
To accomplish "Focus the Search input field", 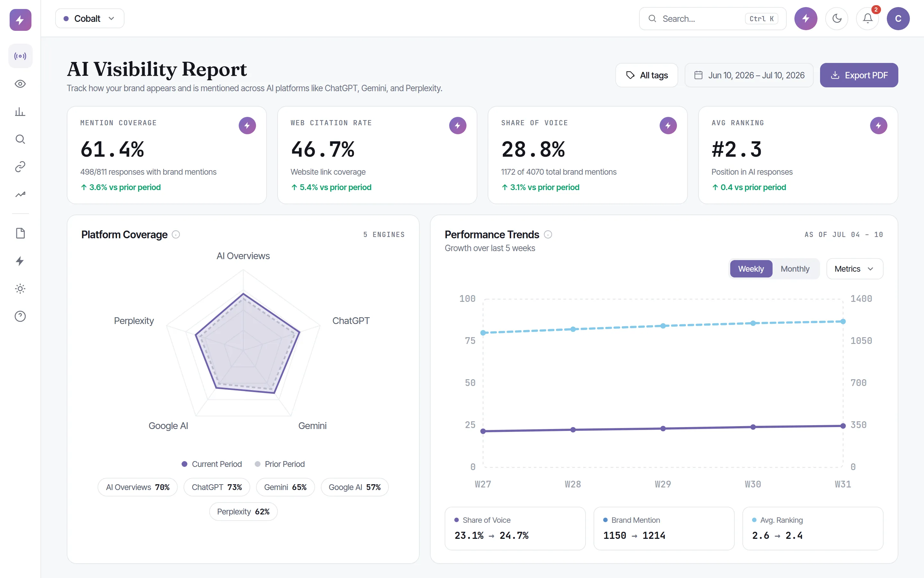I will (713, 18).
